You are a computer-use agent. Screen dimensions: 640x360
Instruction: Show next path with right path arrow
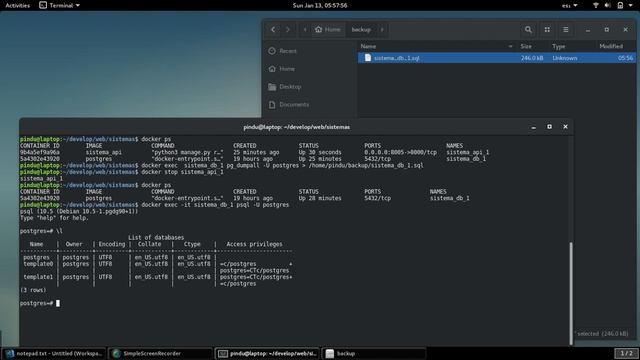click(x=382, y=29)
